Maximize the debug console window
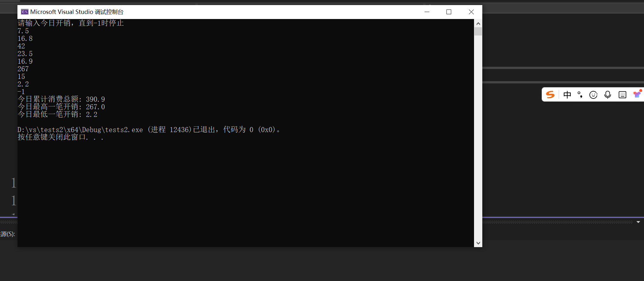This screenshot has width=644, height=281. coord(449,12)
